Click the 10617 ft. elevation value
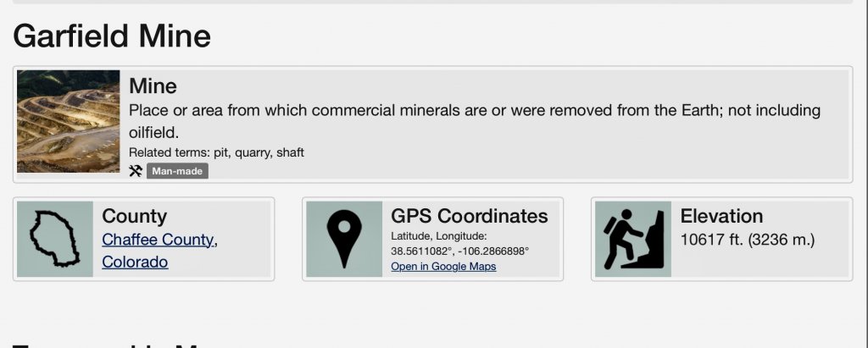868x348 pixels. tap(747, 240)
